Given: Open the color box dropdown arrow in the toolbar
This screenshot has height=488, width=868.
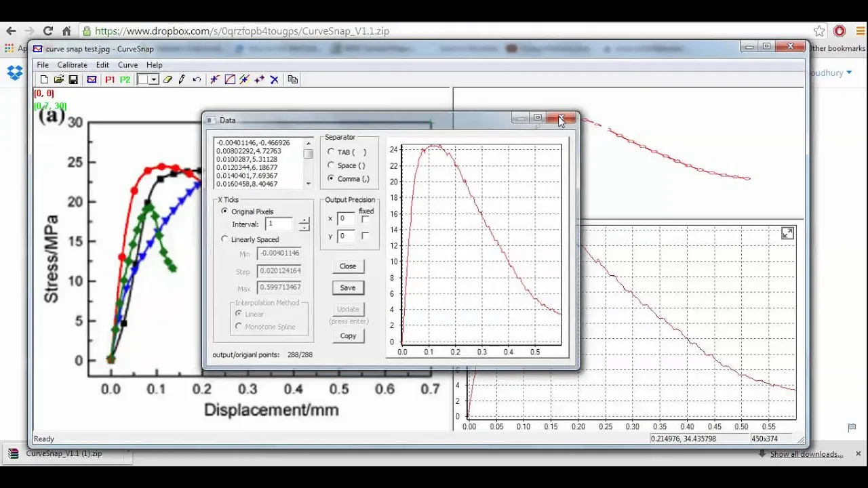Looking at the screenshot, I should pyautogui.click(x=154, y=79).
